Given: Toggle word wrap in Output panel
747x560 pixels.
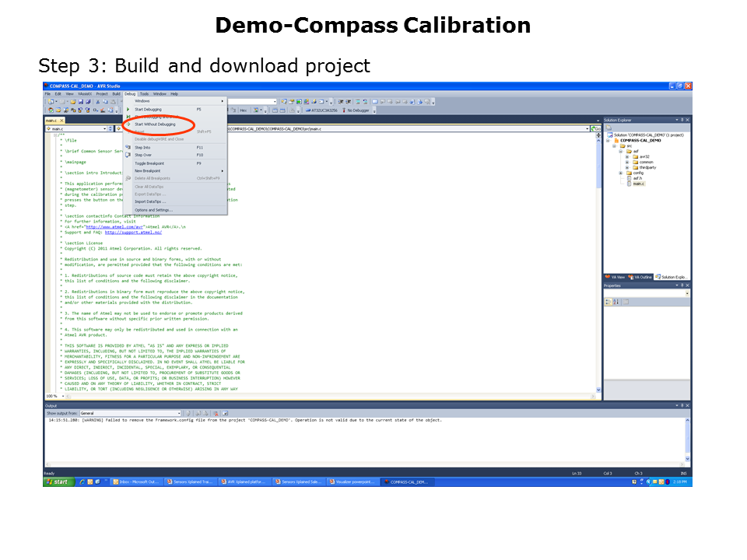Looking at the screenshot, I should [x=225, y=413].
